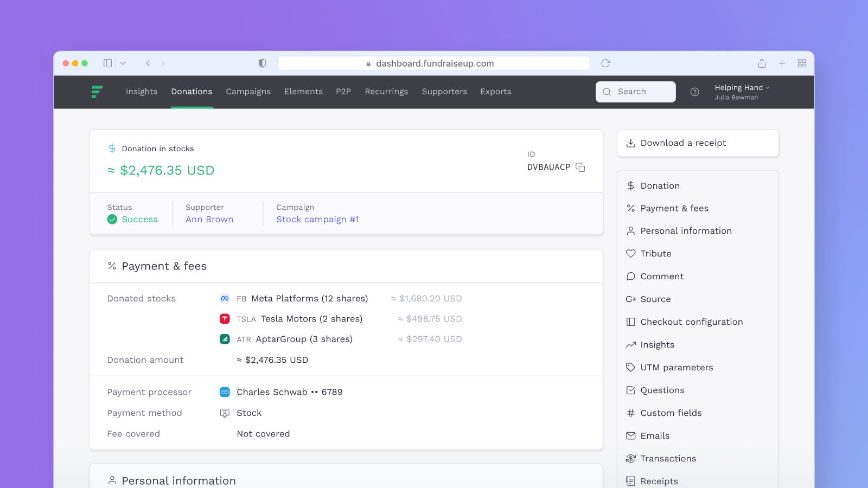Open the sidebar dropdown chevron in Safari
Screen dimensions: 868x488
coord(123,63)
